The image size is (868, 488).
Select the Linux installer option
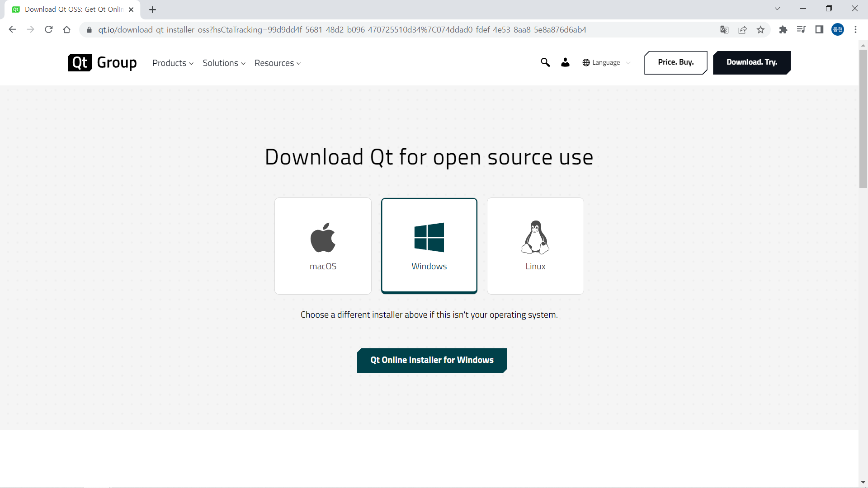pos(535,246)
